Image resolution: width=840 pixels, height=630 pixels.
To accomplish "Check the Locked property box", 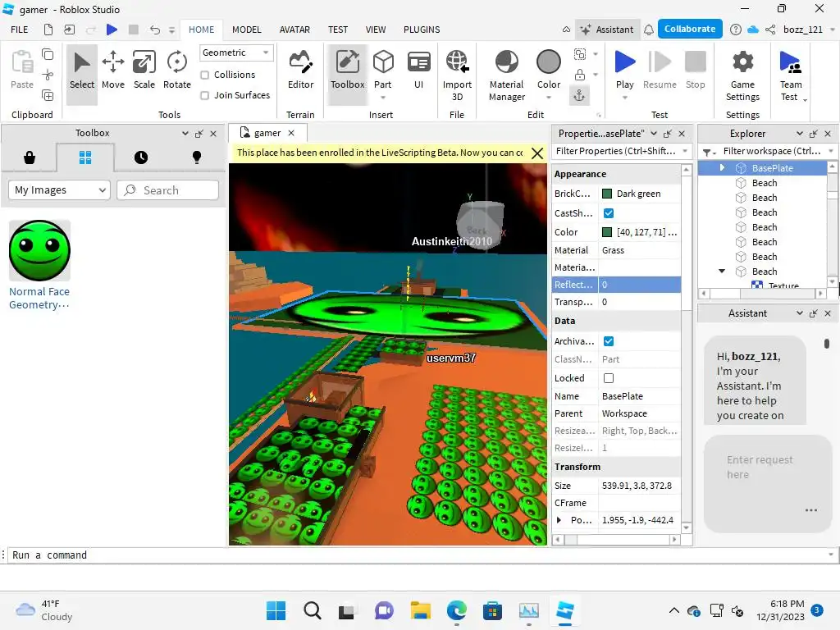I will (x=609, y=378).
